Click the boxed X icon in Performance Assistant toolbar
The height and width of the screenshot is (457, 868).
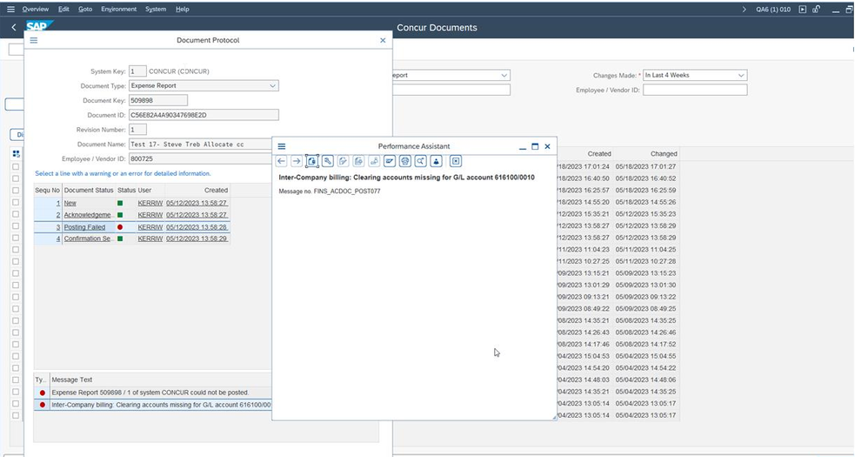tap(456, 161)
